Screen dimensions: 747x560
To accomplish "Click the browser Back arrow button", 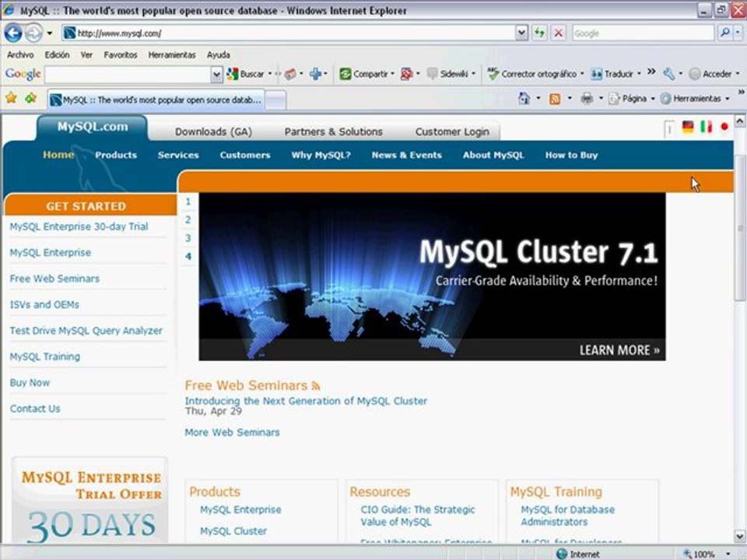I will click(x=13, y=33).
